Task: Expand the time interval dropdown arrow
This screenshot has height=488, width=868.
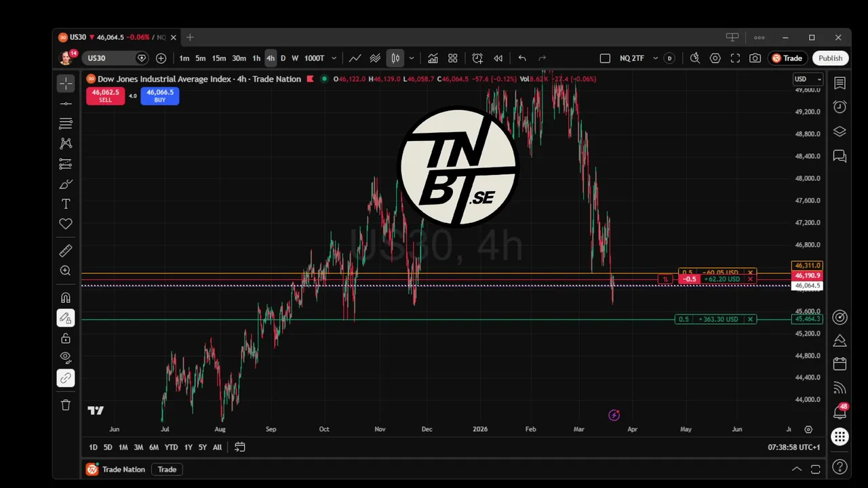Action: [334, 58]
